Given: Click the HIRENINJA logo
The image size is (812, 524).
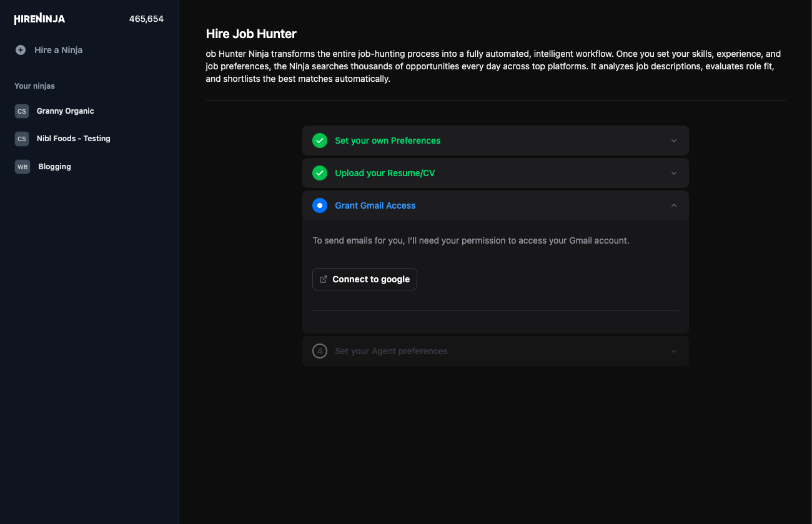Looking at the screenshot, I should click(39, 18).
